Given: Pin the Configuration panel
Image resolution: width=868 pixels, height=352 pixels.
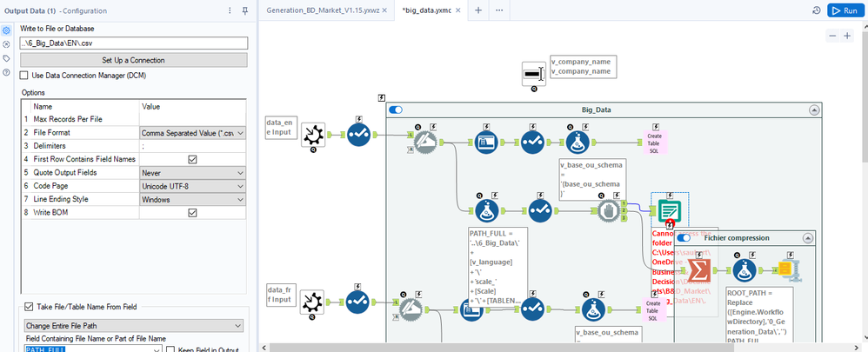Looking at the screenshot, I should pos(245,10).
